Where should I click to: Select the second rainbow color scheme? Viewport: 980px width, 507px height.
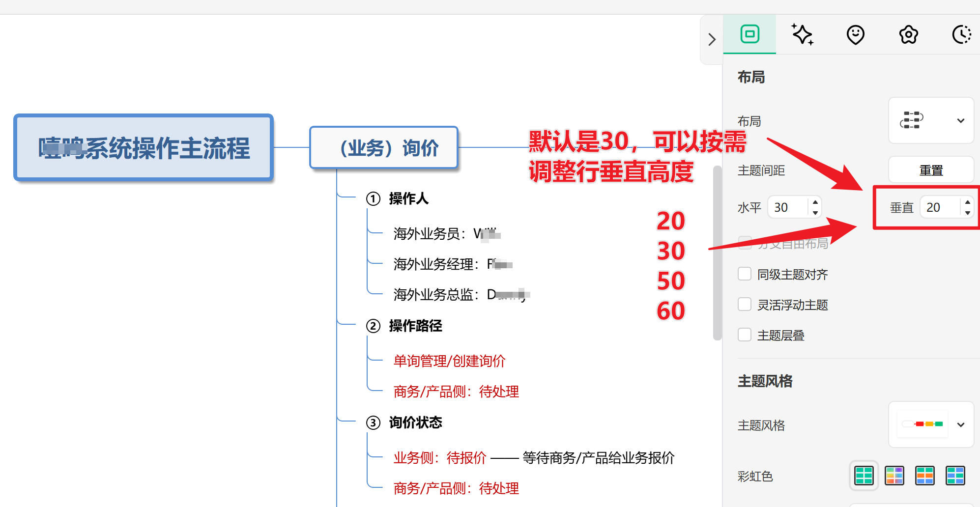[x=894, y=476]
